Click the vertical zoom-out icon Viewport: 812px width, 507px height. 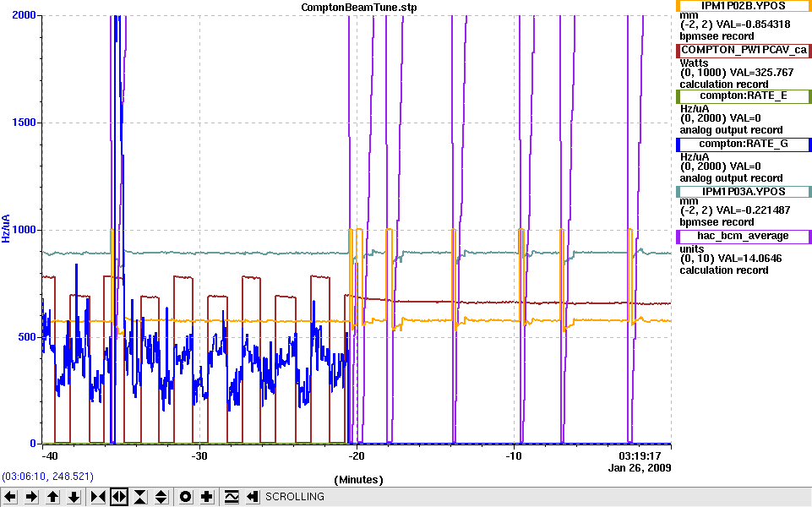tap(161, 497)
